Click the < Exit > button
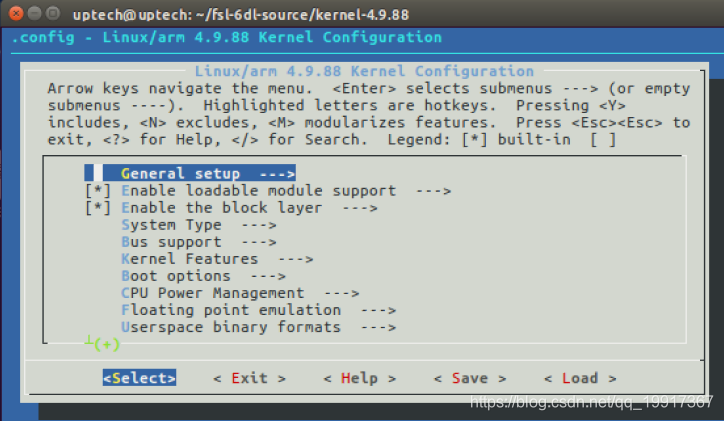 pyautogui.click(x=249, y=378)
